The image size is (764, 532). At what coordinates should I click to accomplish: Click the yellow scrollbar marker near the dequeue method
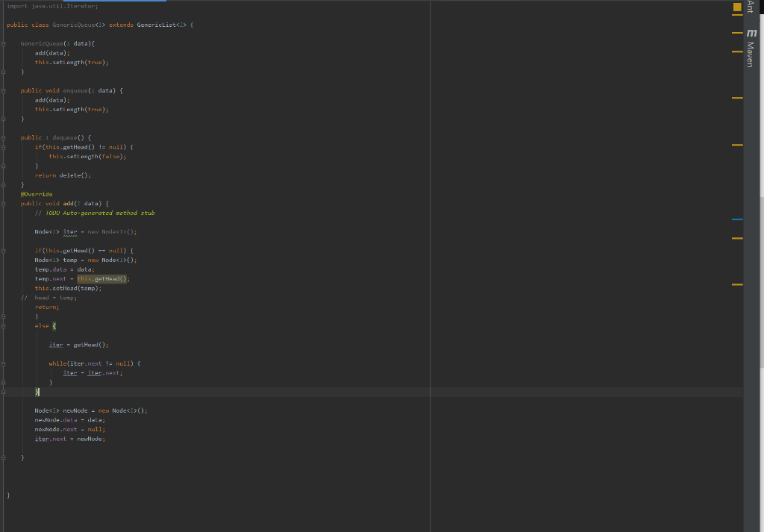737,144
